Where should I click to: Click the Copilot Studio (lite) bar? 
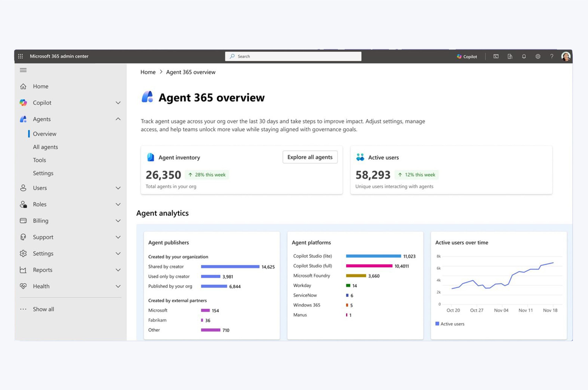click(374, 256)
